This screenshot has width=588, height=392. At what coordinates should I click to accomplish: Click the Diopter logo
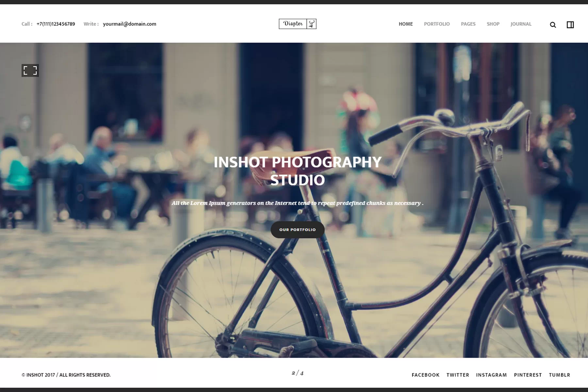click(x=293, y=24)
